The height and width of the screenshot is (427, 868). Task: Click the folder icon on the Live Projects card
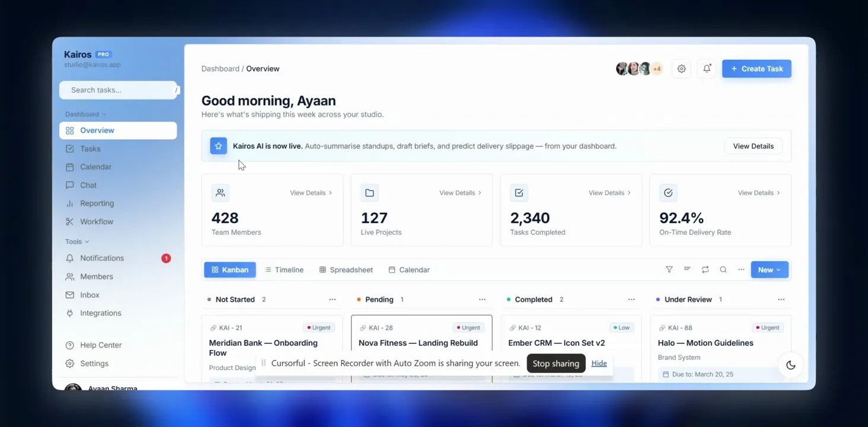point(369,193)
